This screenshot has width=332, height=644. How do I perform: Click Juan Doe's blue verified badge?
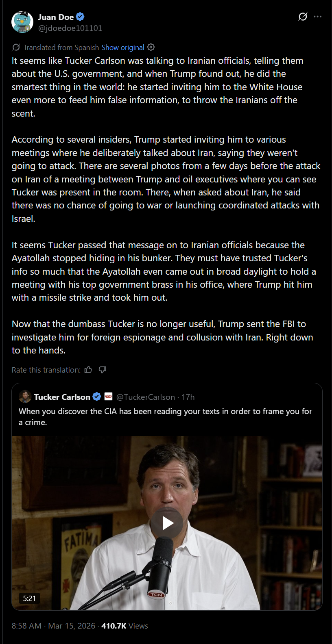(x=80, y=17)
